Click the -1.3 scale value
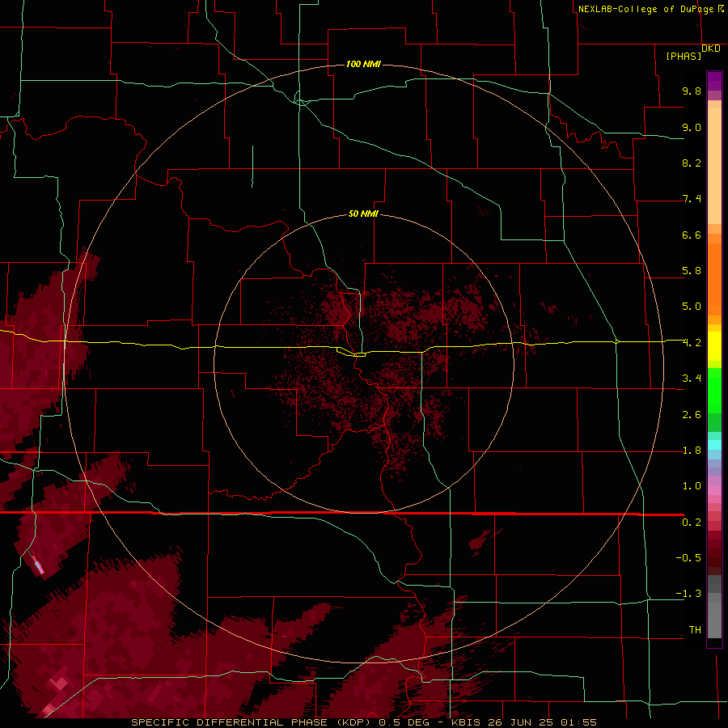The image size is (728, 728). click(688, 594)
